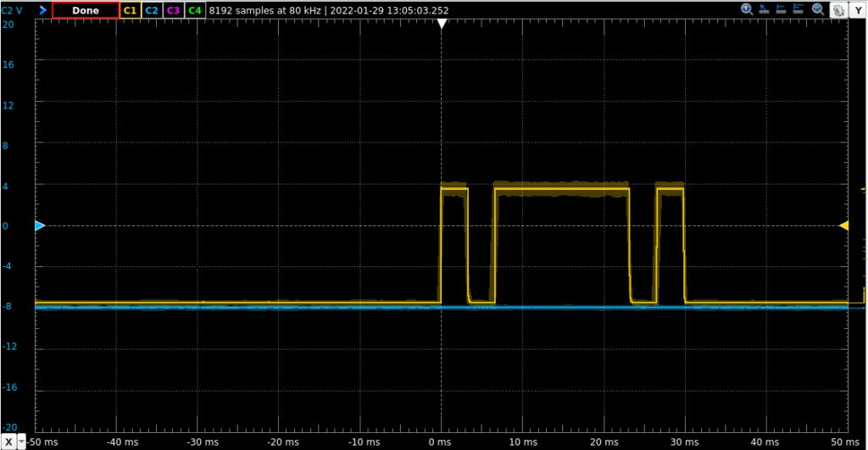
Task: Click the '-50 ms' time axis label
Action: pyautogui.click(x=42, y=442)
